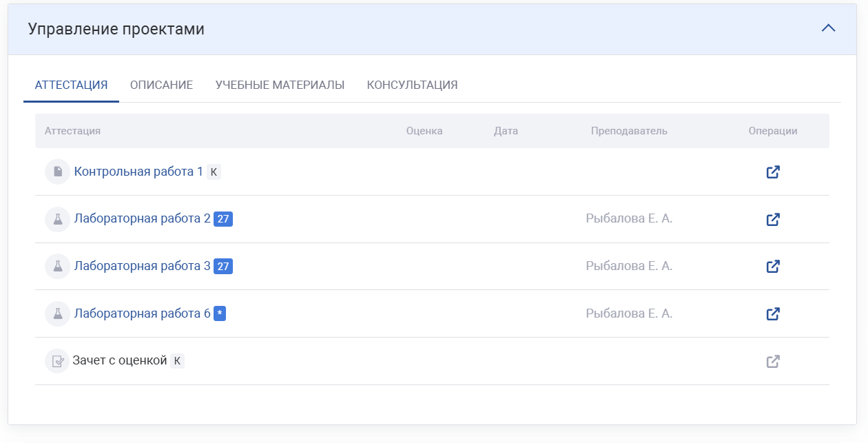
Task: Click the asterisk badge on Лабораторная работа 6
Action: coord(220,313)
